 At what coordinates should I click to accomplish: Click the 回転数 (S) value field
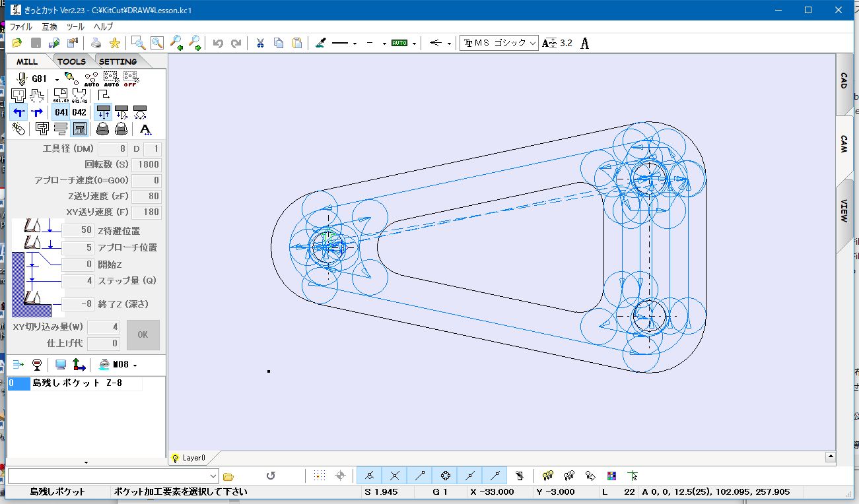[146, 165]
